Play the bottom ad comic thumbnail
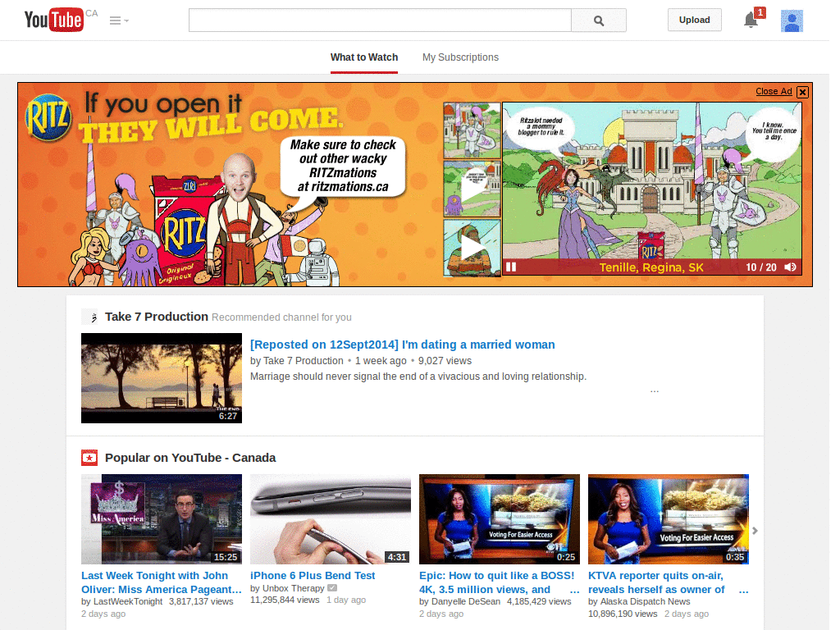 [x=472, y=248]
